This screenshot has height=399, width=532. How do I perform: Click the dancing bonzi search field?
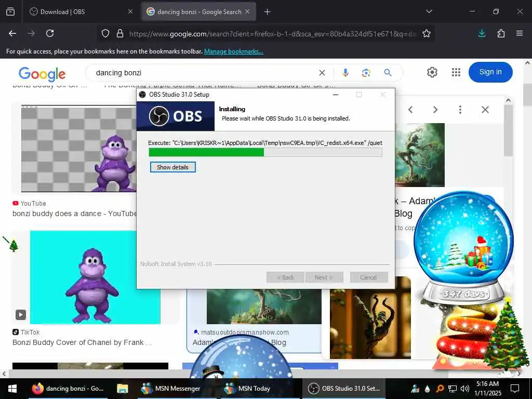(x=204, y=73)
